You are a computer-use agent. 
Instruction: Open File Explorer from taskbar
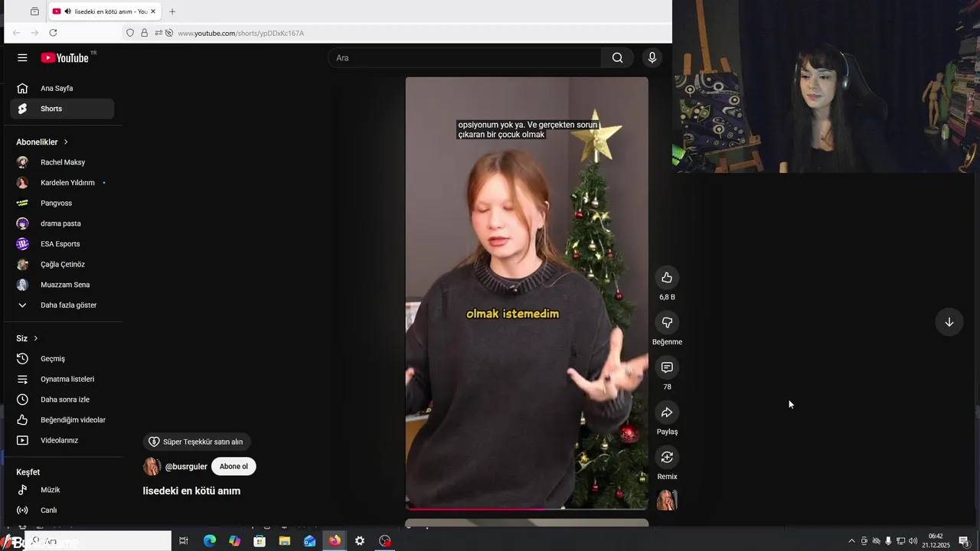coord(285,541)
